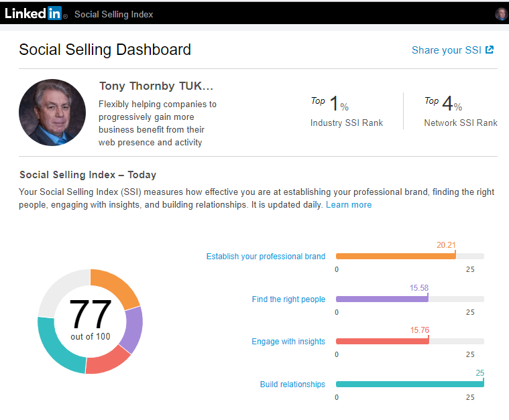Click the 77 score in the donut center
The width and height of the screenshot is (509, 420).
tap(90, 314)
